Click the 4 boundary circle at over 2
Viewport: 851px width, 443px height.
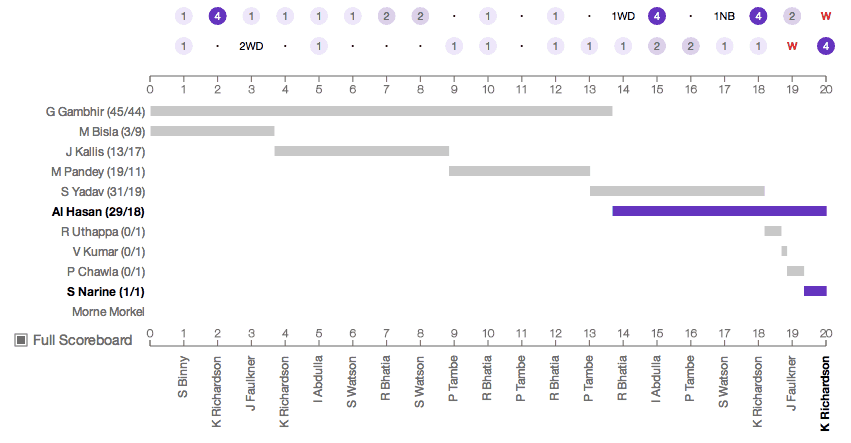217,16
